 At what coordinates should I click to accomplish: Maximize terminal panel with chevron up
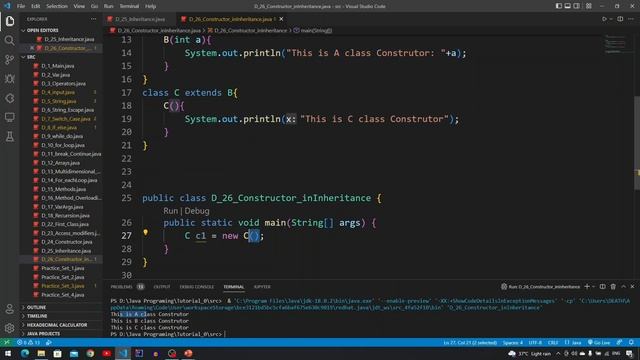tap(624, 287)
